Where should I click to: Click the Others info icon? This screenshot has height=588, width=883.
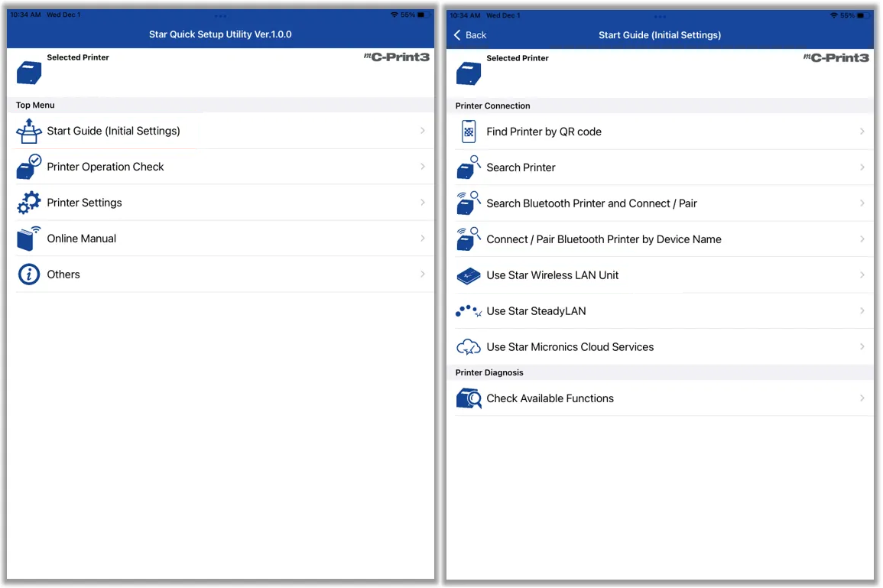click(x=29, y=275)
